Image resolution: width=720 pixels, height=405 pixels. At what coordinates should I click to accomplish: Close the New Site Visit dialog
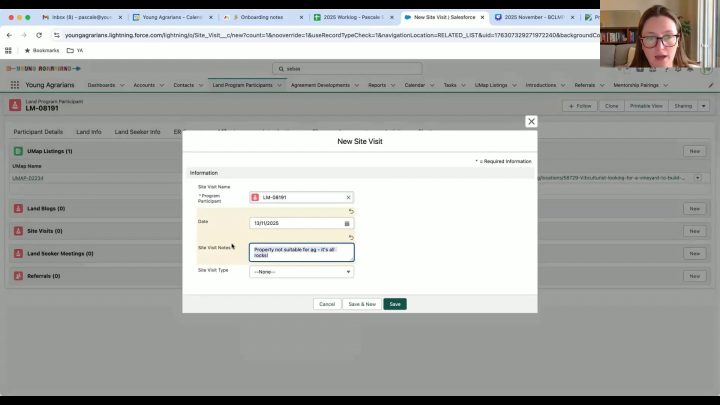[531, 122]
